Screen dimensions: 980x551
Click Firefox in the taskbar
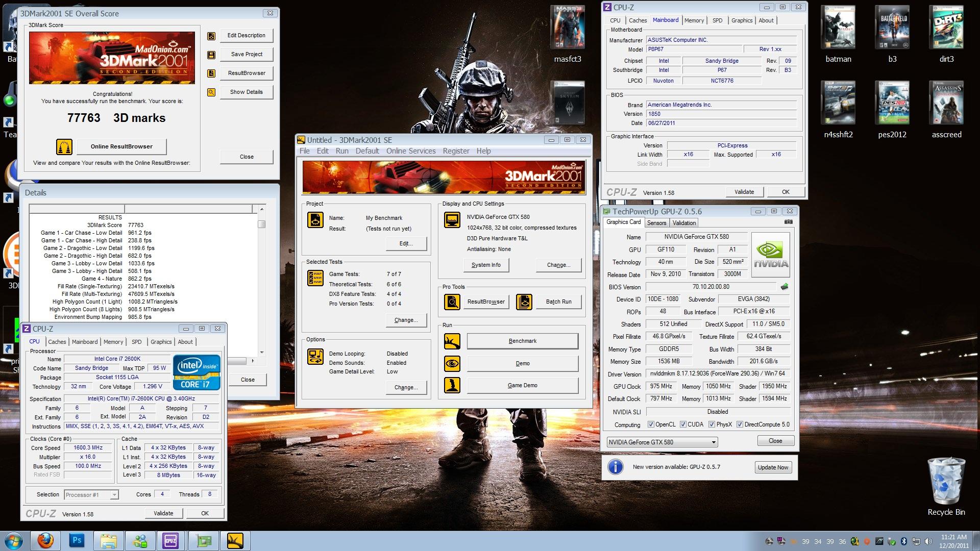[x=45, y=541]
